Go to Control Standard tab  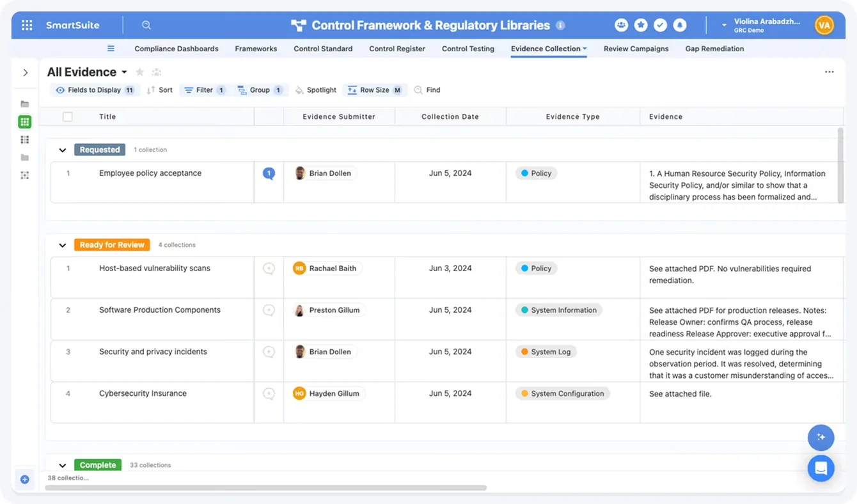click(323, 49)
